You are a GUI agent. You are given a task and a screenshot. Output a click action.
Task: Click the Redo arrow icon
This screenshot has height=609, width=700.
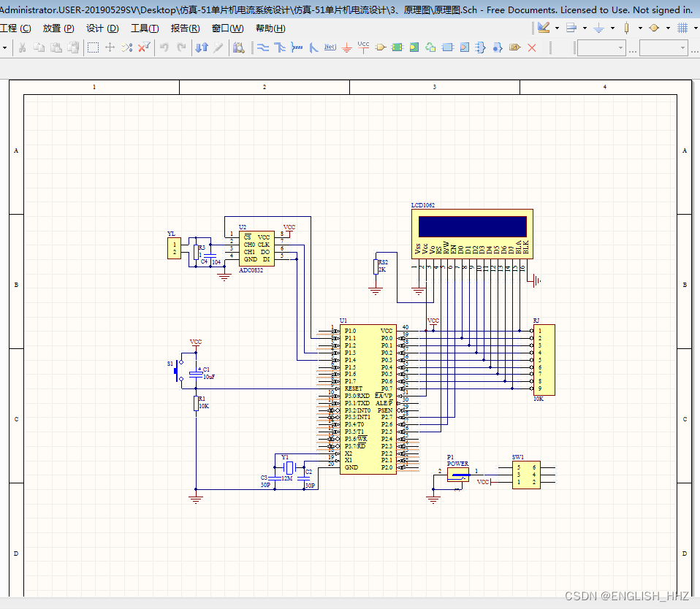[x=181, y=47]
